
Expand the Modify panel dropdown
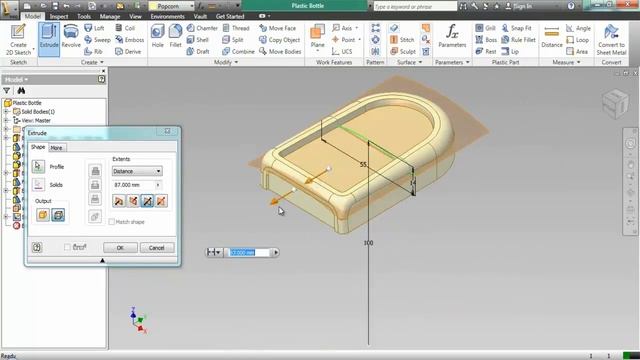tap(226, 62)
